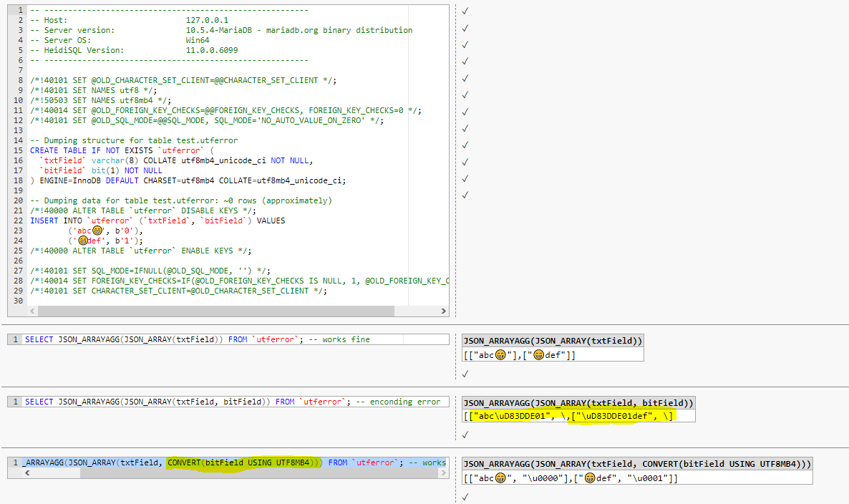Viewport: 849px width, 504px height.
Task: Click the checkmark below the escaped \uD83DDE01 result
Action: (465, 435)
